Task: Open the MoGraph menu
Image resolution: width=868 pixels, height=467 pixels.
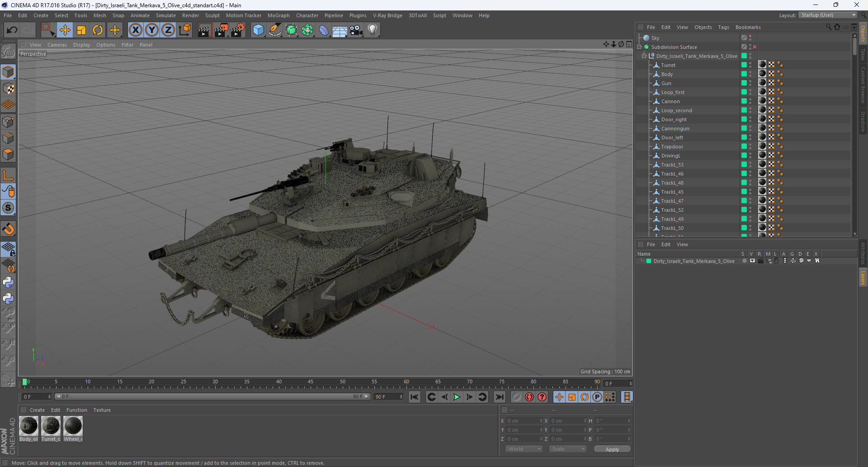Action: (x=278, y=15)
